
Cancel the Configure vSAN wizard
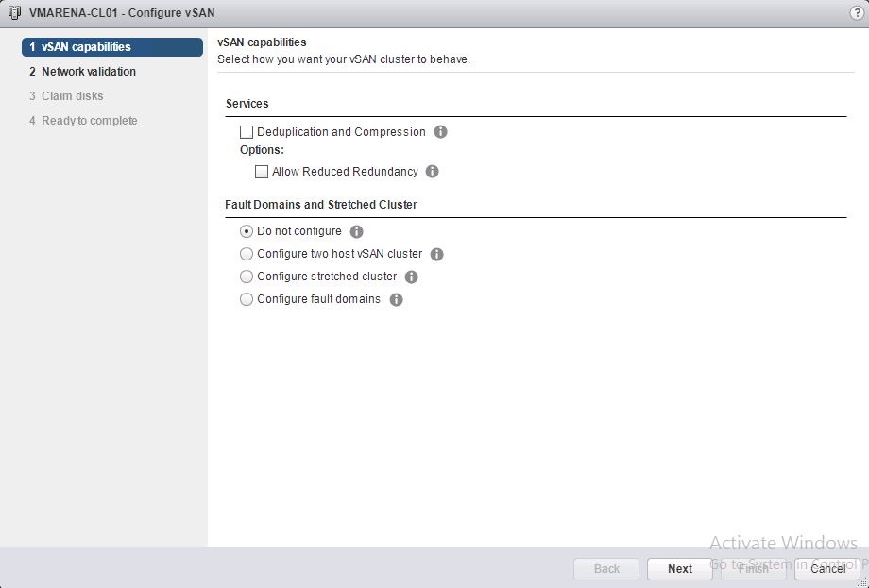click(x=827, y=568)
